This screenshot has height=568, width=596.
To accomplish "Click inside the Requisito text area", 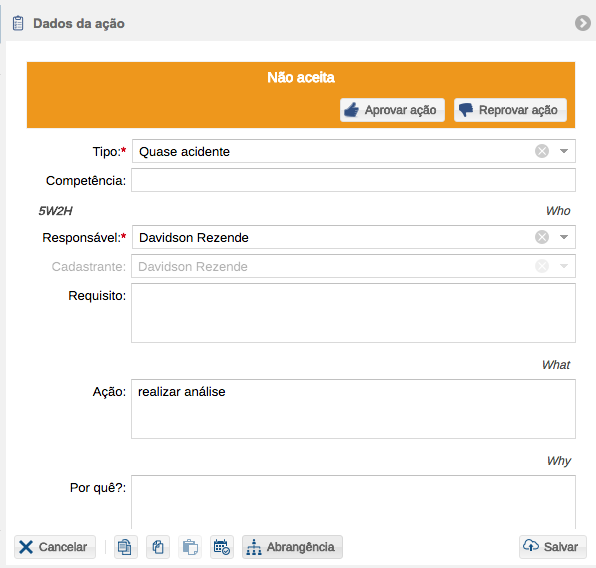I will (x=353, y=313).
